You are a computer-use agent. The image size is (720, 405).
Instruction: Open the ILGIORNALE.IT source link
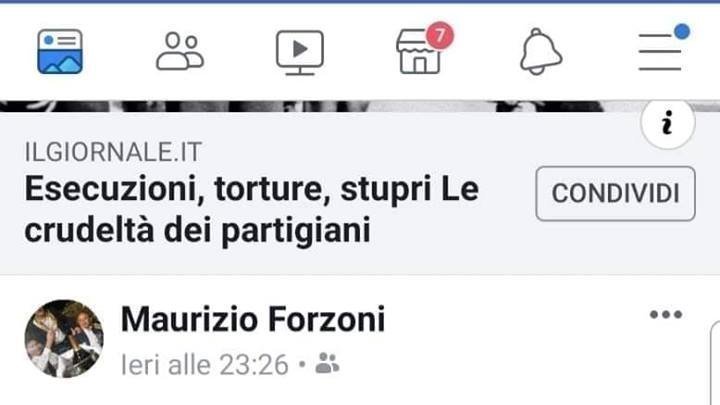pos(113,152)
